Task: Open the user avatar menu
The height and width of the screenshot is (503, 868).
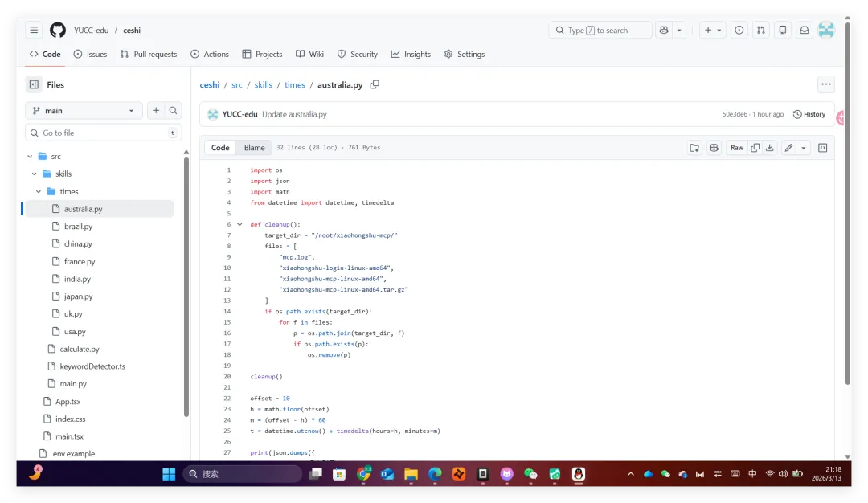Action: [826, 30]
